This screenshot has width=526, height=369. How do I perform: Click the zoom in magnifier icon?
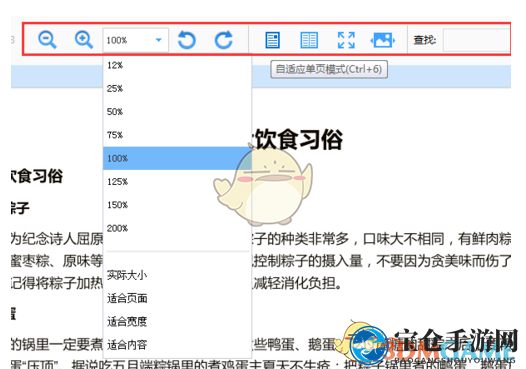84,40
